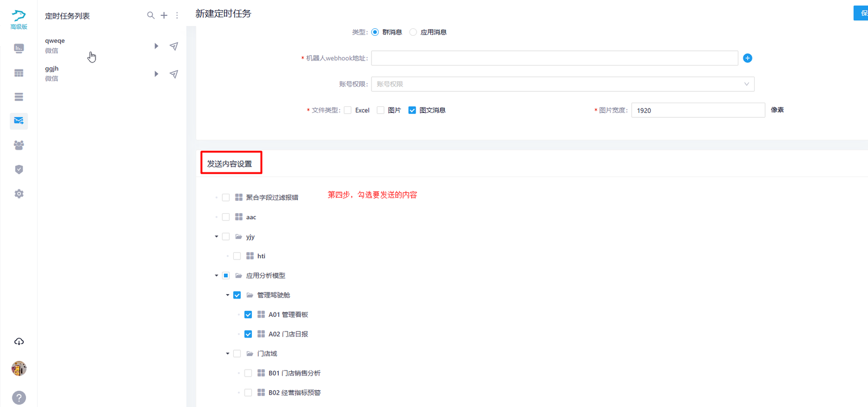The image size is (868, 407).
Task: Click the 门店域 folder icon
Action: [250, 354]
